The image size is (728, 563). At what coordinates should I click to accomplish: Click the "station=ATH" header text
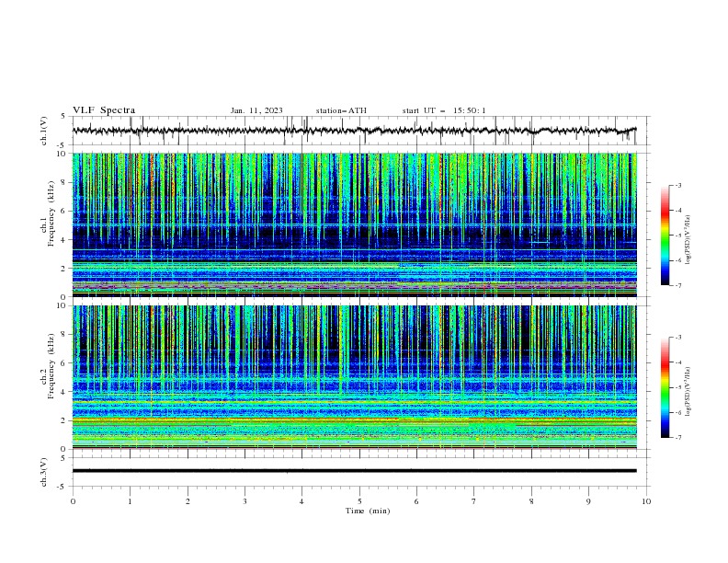pos(341,110)
